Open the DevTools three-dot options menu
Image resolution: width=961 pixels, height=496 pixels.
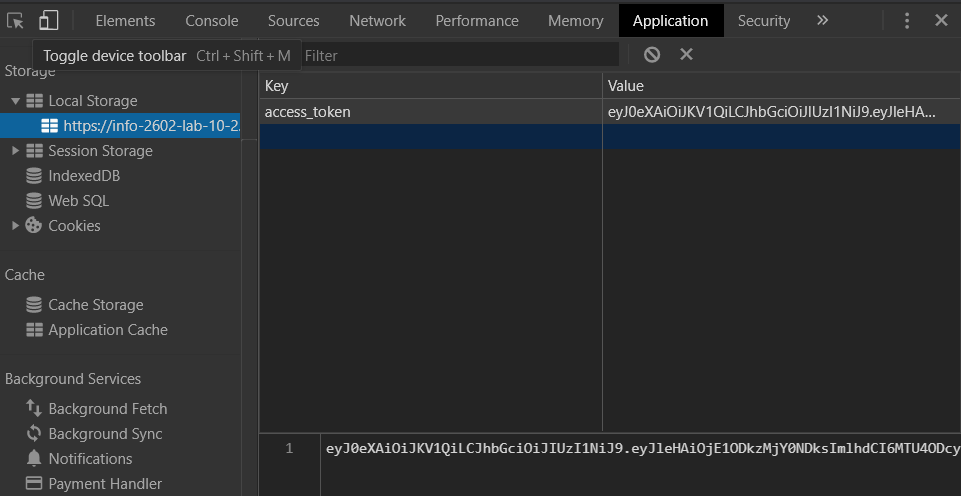click(907, 20)
